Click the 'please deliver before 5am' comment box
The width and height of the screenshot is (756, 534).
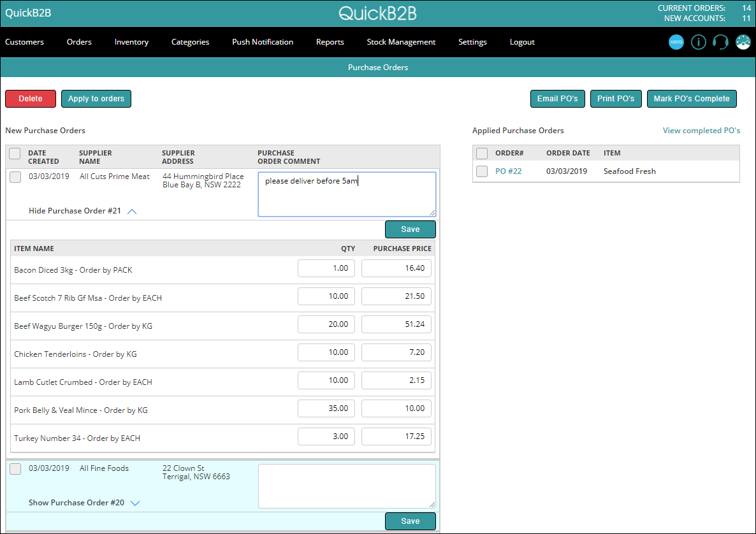[x=347, y=194]
